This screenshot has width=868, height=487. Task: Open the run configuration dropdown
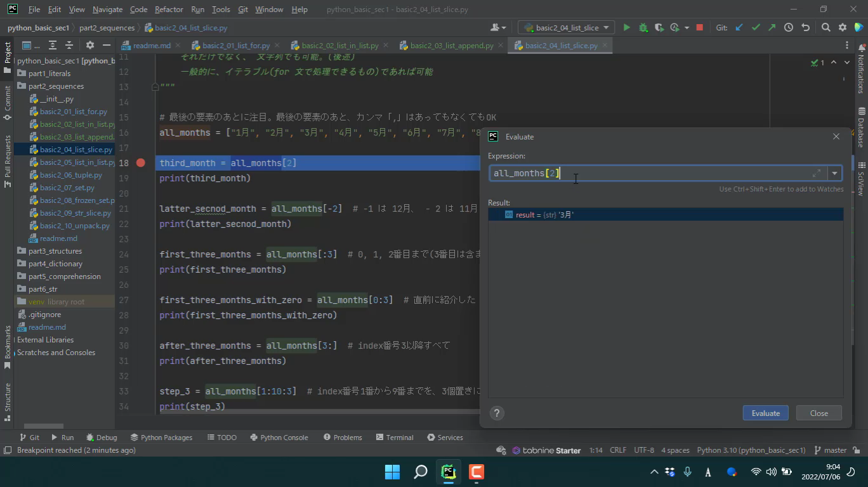(x=566, y=27)
